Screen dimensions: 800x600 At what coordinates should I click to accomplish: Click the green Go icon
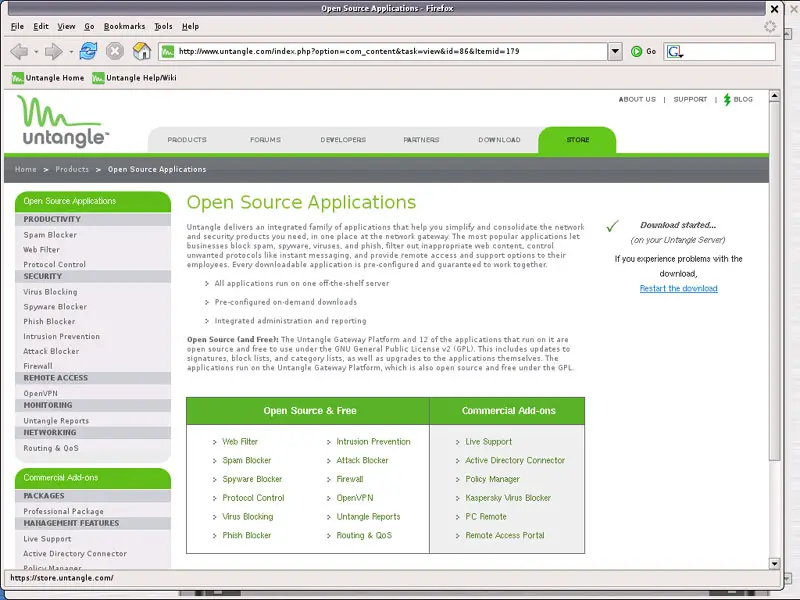[x=636, y=51]
